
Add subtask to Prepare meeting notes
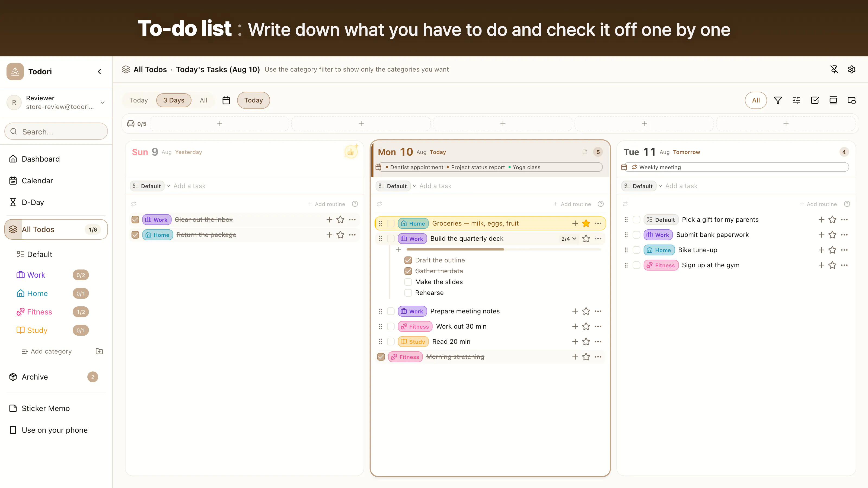[x=575, y=311]
